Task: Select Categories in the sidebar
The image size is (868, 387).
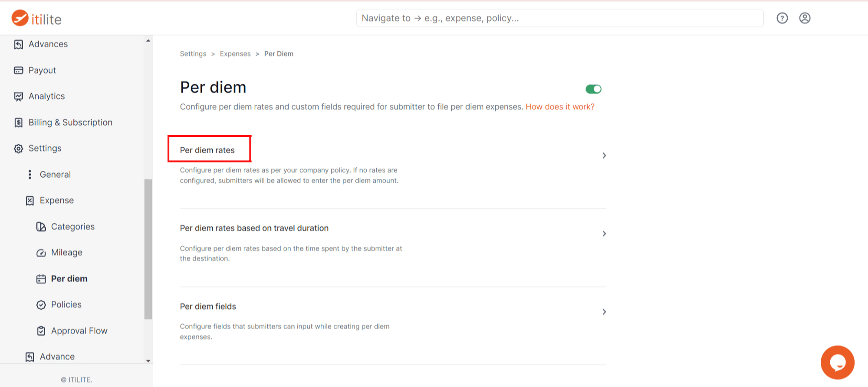Action: pos(72,227)
